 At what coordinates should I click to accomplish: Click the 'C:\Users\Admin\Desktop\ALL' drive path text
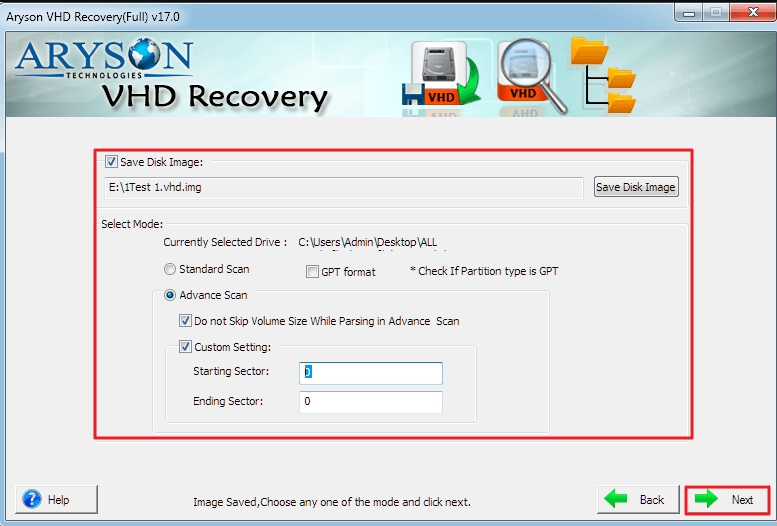coord(368,242)
